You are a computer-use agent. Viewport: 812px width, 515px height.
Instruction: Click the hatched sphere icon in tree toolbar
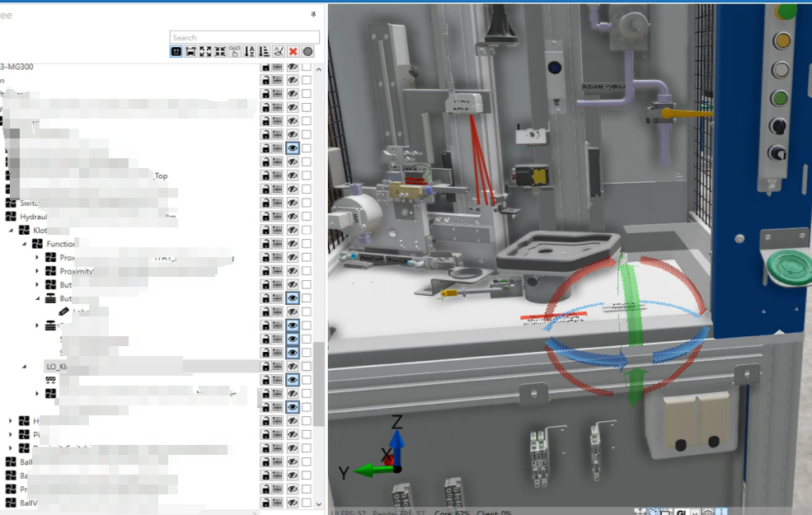pyautogui.click(x=307, y=51)
